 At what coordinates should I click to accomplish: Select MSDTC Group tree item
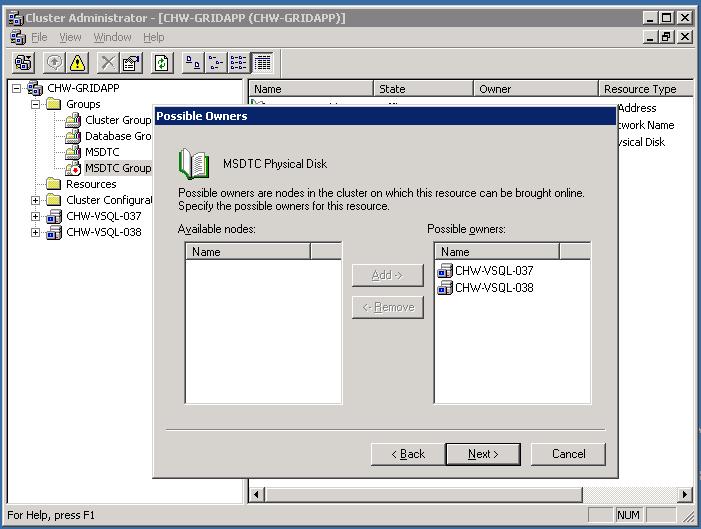[x=118, y=168]
